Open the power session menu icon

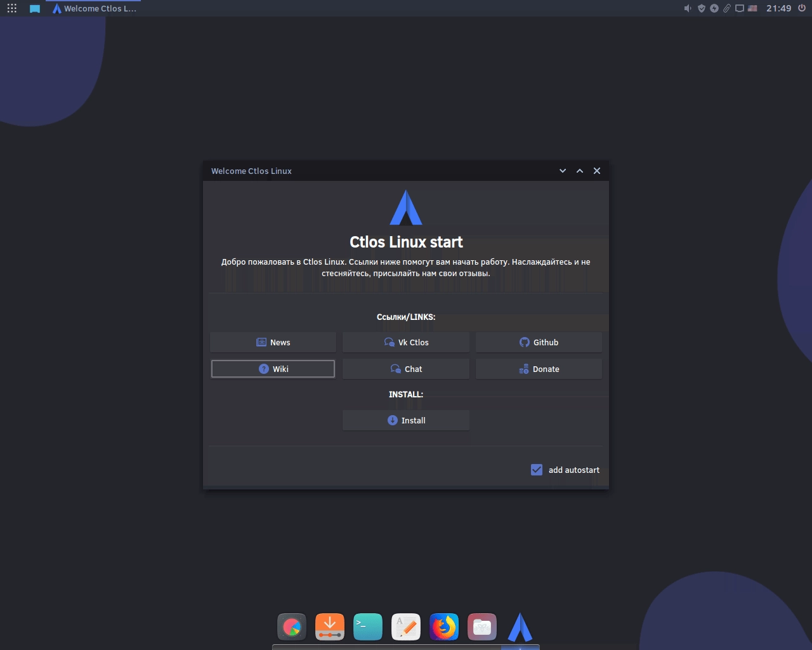coord(802,8)
